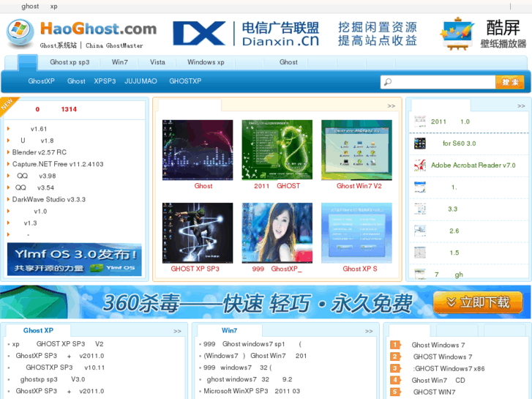The height and width of the screenshot is (399, 532).
Task: Open the ghost windows7 32 9.2 entry
Action: (x=250, y=379)
